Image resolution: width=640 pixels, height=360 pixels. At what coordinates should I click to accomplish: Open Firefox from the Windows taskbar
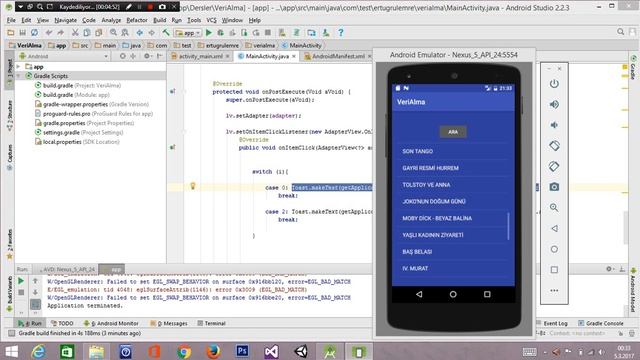[213, 351]
